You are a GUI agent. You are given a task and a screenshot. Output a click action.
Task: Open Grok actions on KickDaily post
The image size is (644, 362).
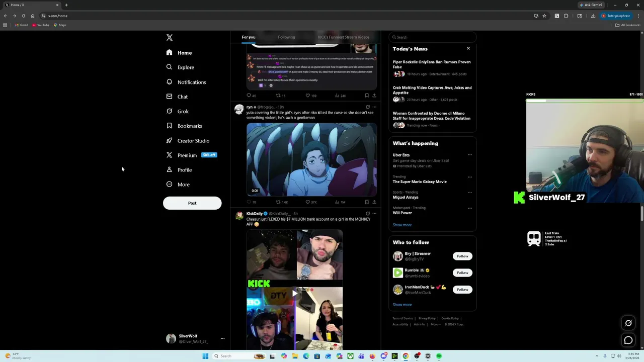[x=368, y=214]
